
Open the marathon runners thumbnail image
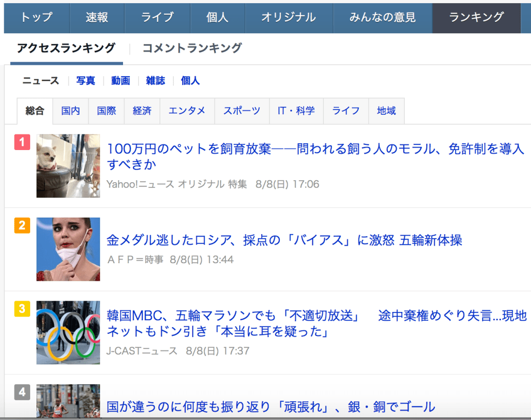click(x=68, y=401)
